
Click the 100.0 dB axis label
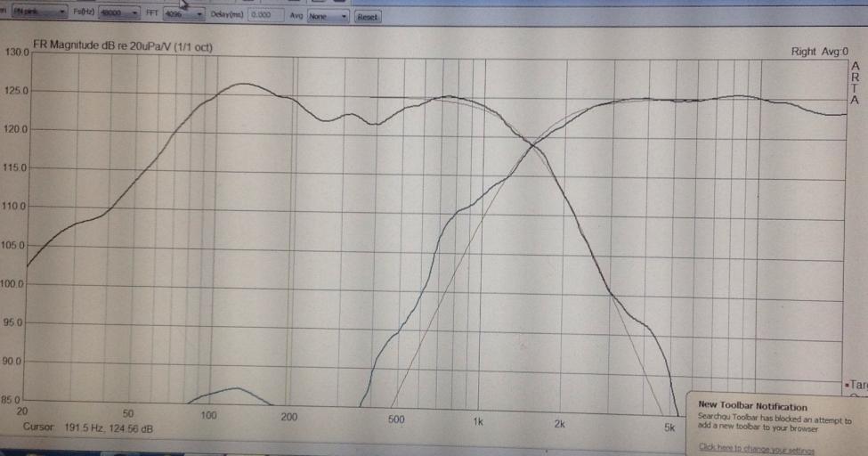coord(12,284)
